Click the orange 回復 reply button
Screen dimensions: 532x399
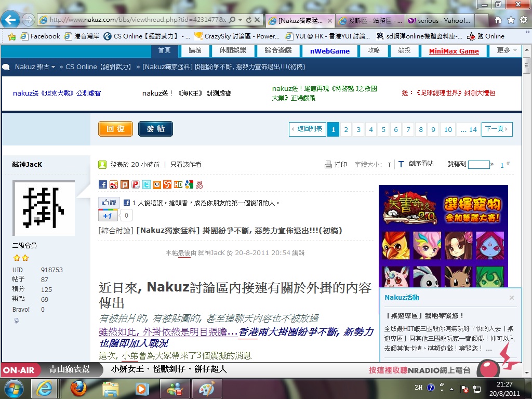pyautogui.click(x=115, y=129)
